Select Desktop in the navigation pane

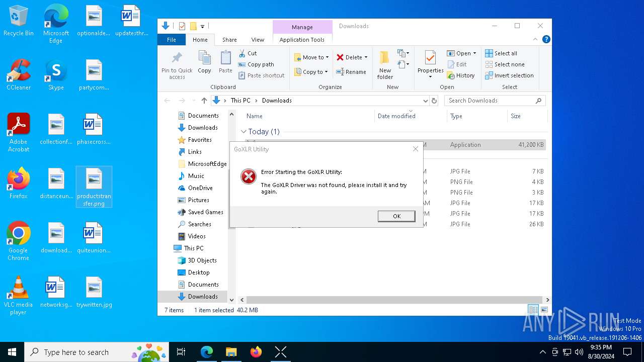pyautogui.click(x=199, y=273)
